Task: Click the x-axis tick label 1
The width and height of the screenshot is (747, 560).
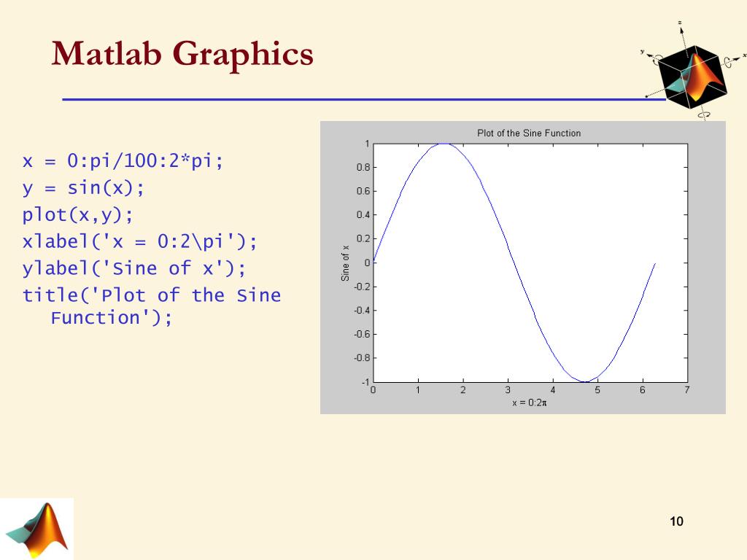Action: click(418, 390)
